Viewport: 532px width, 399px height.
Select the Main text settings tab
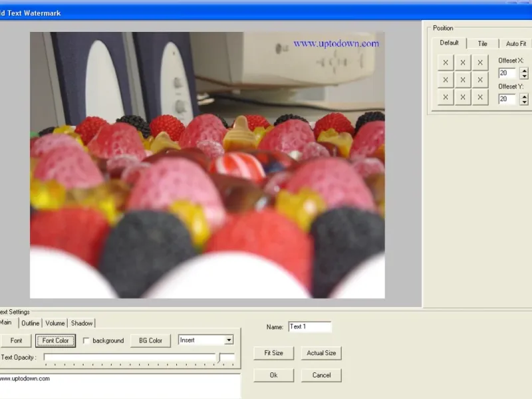pyautogui.click(x=6, y=323)
